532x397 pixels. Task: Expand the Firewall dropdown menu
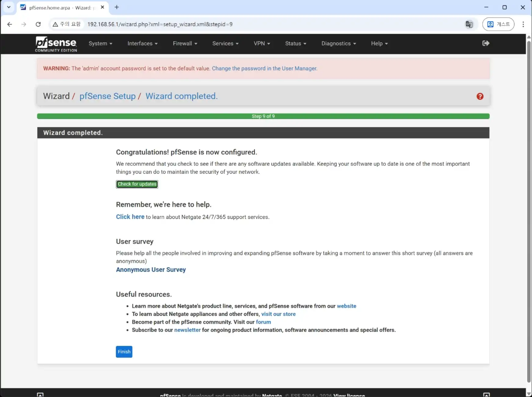pyautogui.click(x=185, y=44)
